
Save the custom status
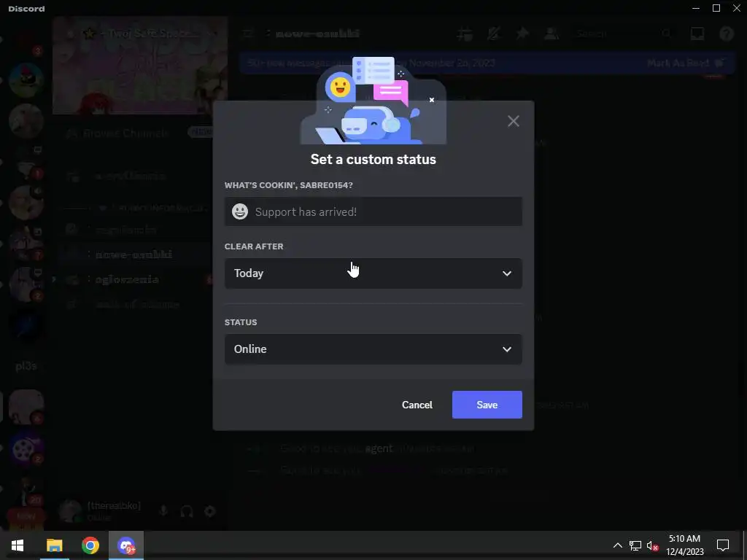click(x=487, y=405)
